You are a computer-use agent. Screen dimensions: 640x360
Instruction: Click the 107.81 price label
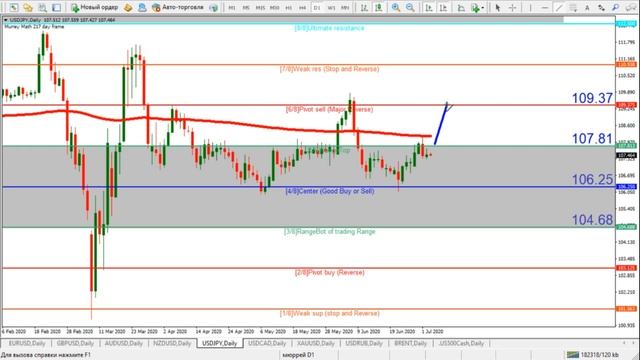tap(592, 138)
